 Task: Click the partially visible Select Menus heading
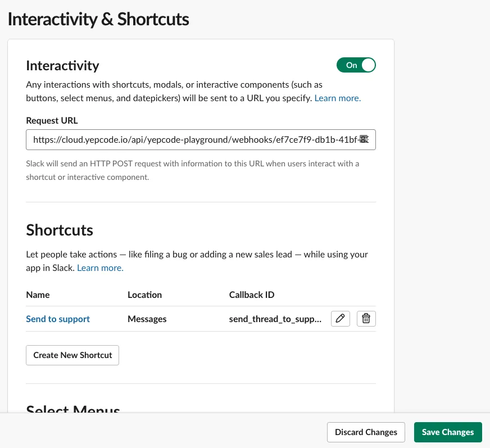tap(73, 409)
